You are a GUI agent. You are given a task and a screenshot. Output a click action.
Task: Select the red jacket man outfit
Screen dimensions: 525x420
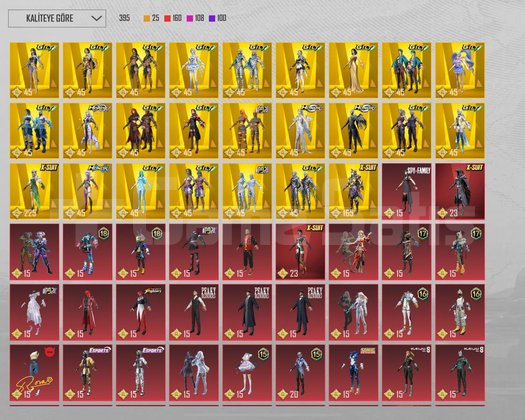pos(247,252)
